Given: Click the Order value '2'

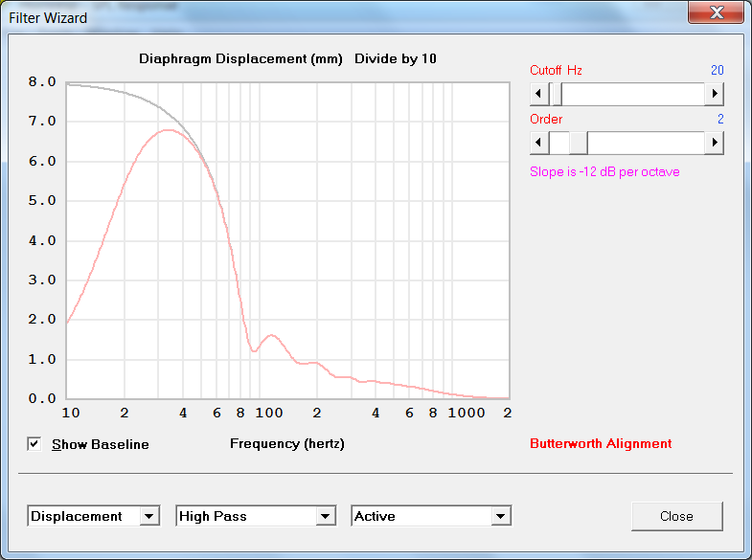Looking at the screenshot, I should [720, 119].
